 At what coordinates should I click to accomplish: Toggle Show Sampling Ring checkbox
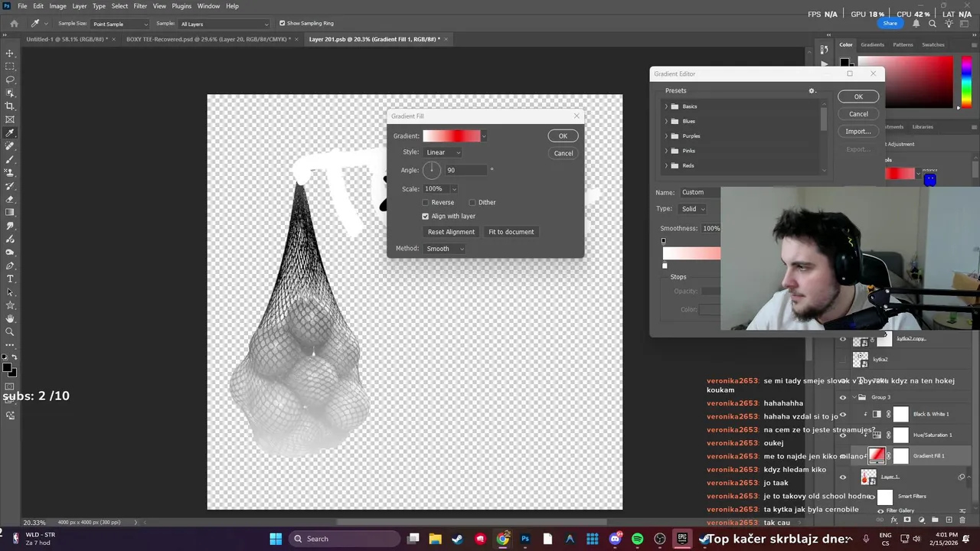coord(282,24)
